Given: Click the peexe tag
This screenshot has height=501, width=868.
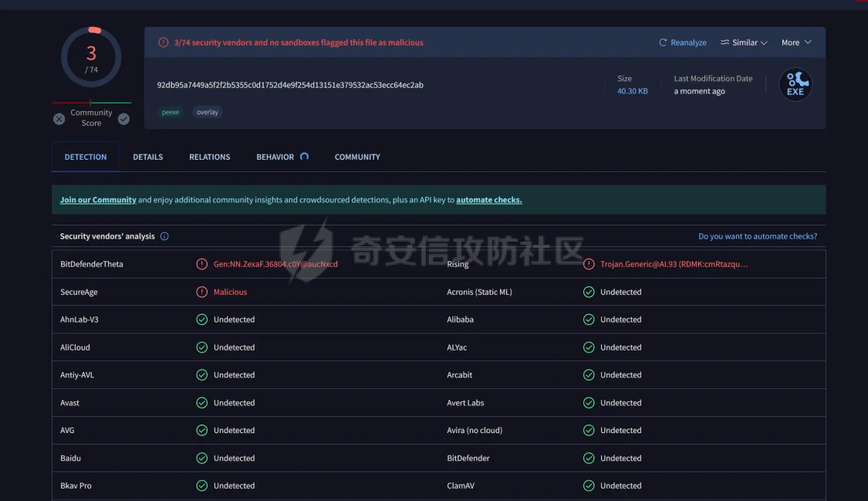Looking at the screenshot, I should [x=171, y=112].
